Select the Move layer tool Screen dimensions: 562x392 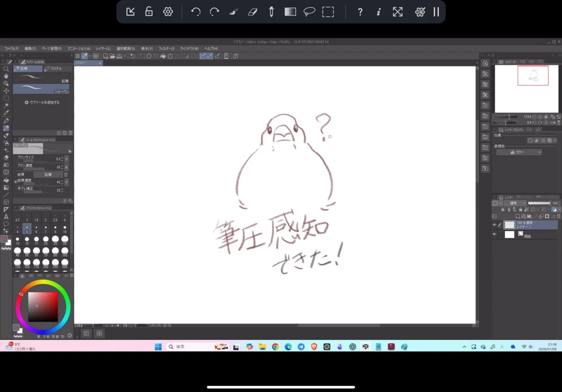tap(6, 91)
